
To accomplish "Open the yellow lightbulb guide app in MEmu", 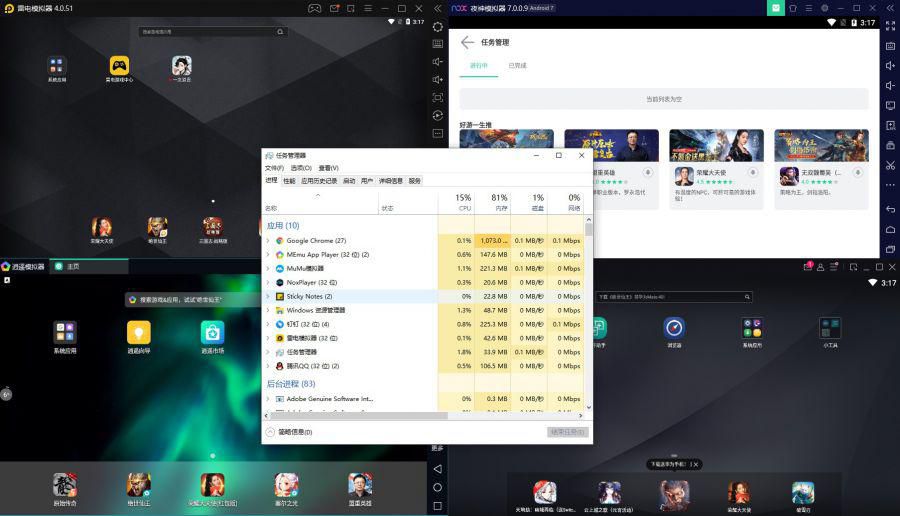I will pyautogui.click(x=138, y=332).
